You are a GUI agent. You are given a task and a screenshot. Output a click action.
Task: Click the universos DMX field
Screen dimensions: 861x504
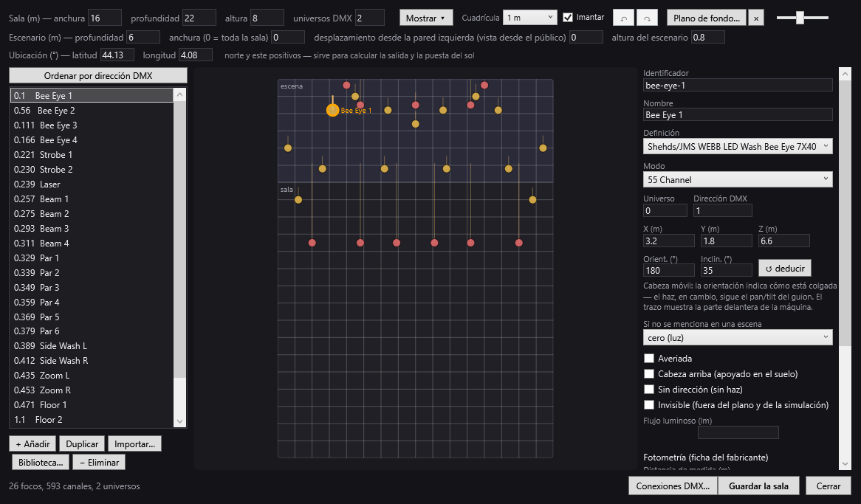(x=369, y=18)
